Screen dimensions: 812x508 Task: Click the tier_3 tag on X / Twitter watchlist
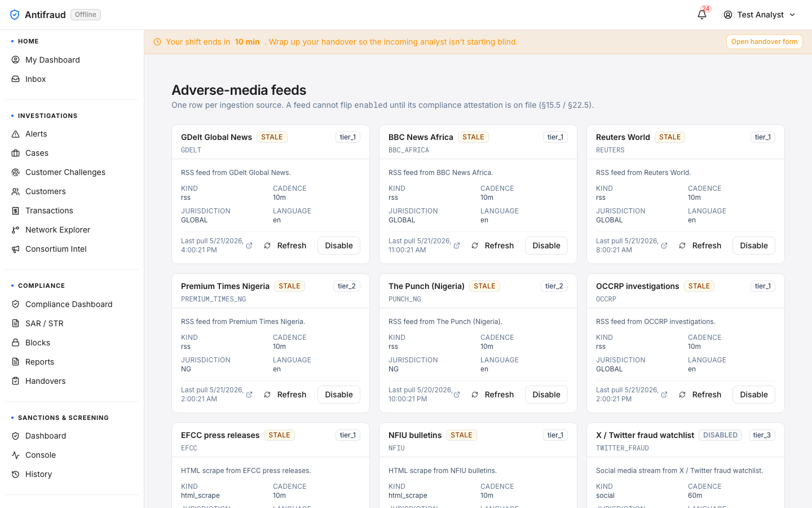(x=762, y=435)
